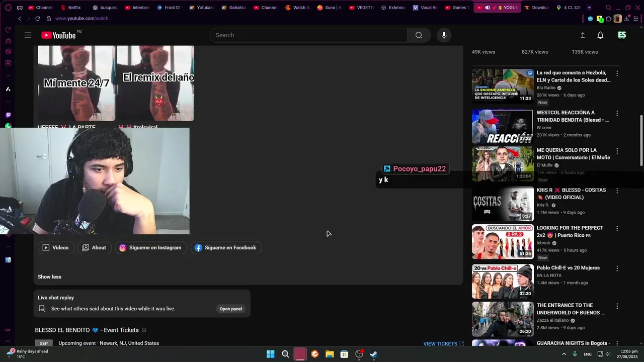Open the ENG language selector
Viewport: 644px width, 362px height.
pos(587,354)
